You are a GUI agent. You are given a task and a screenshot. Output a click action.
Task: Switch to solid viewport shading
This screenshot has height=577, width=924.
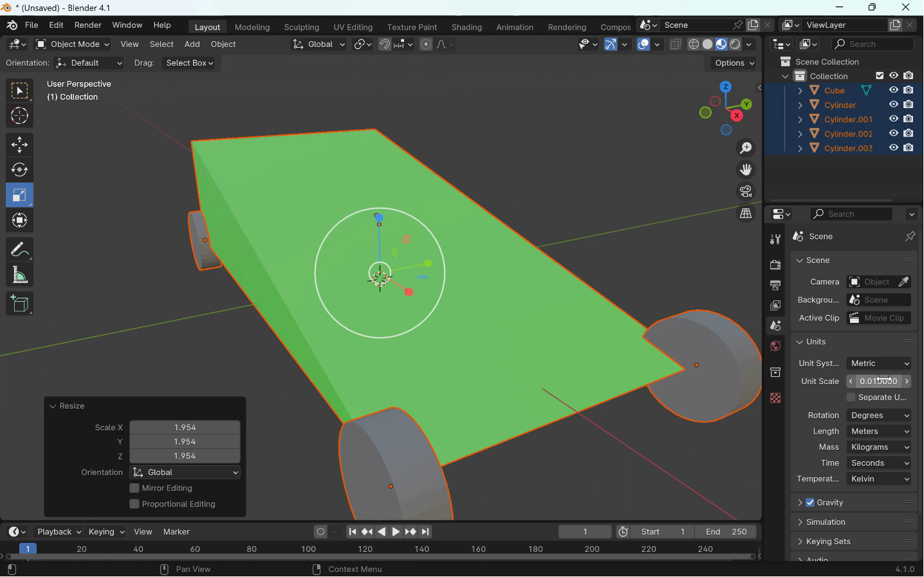(x=708, y=44)
